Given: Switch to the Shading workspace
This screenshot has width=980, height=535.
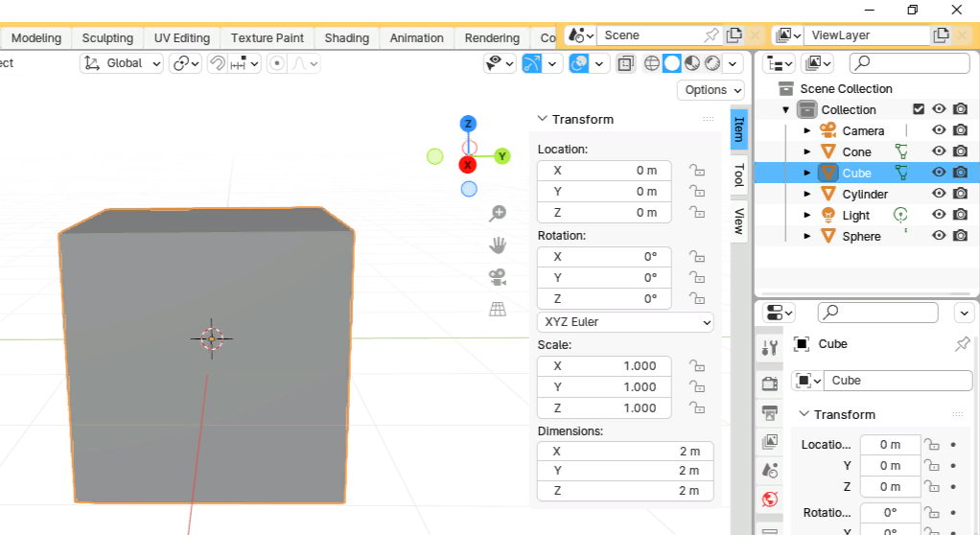Looking at the screenshot, I should tap(347, 38).
